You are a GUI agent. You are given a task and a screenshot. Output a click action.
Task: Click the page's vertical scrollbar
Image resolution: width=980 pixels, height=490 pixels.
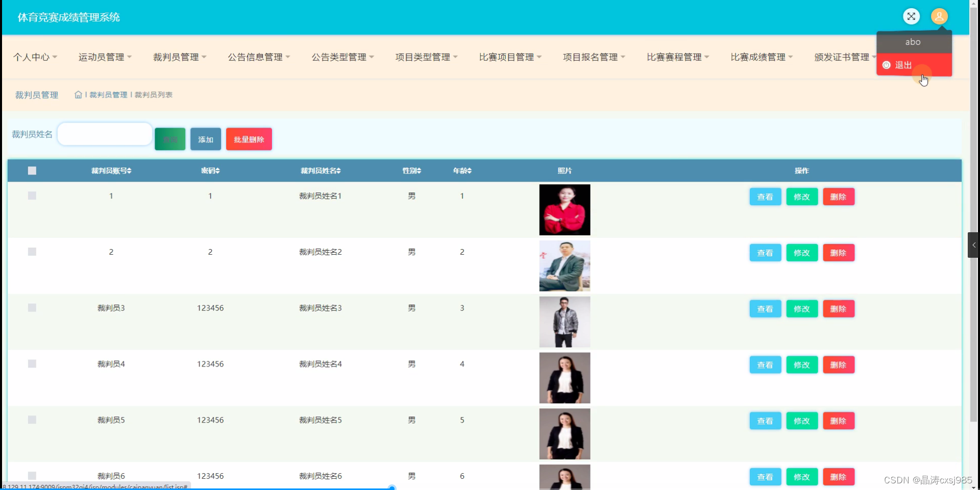(x=974, y=214)
